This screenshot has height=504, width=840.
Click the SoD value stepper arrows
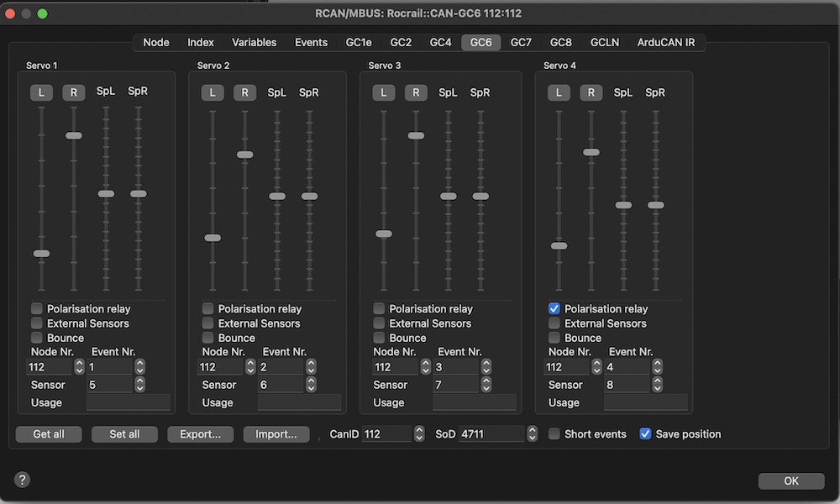pyautogui.click(x=532, y=434)
